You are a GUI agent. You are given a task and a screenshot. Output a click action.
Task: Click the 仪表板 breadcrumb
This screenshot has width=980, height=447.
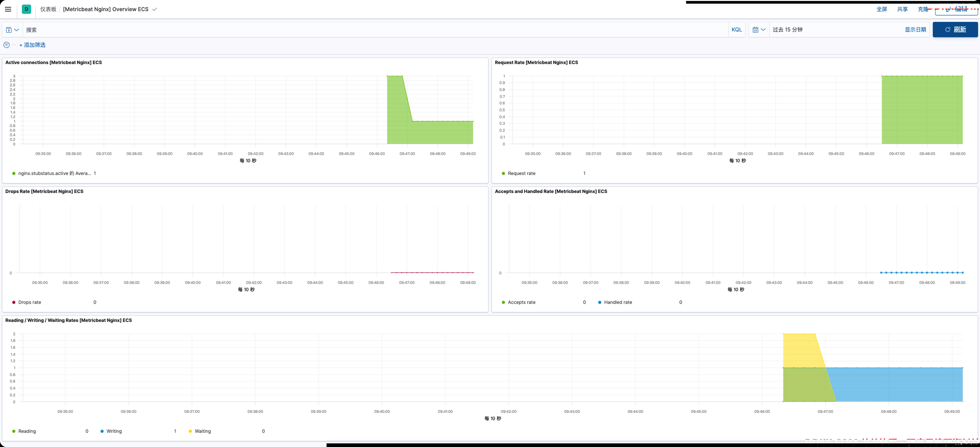click(x=48, y=9)
